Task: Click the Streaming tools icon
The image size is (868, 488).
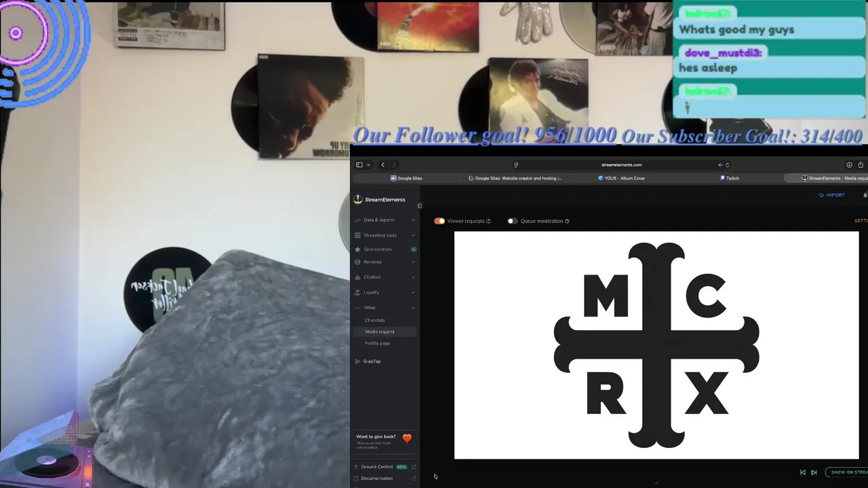Action: click(357, 235)
